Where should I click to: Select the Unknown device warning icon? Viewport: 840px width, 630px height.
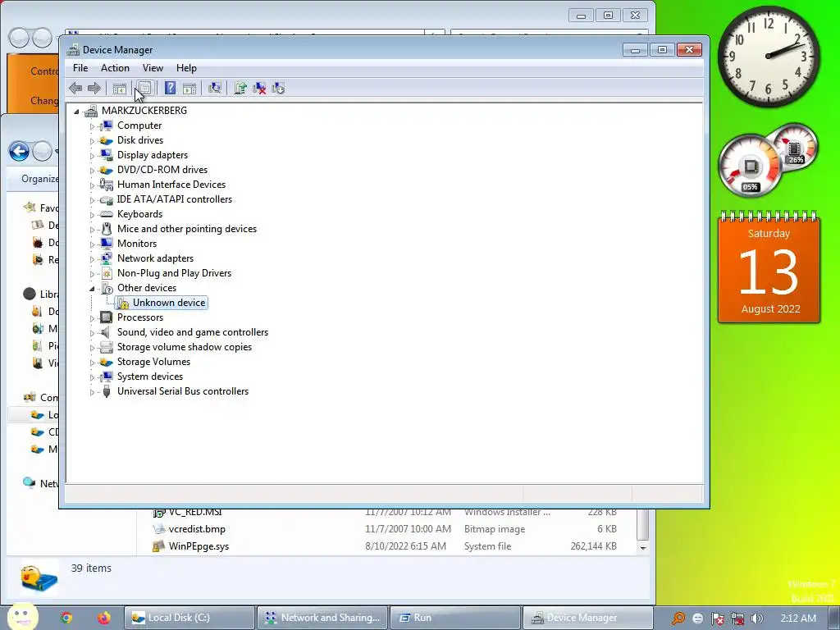pyautogui.click(x=123, y=304)
